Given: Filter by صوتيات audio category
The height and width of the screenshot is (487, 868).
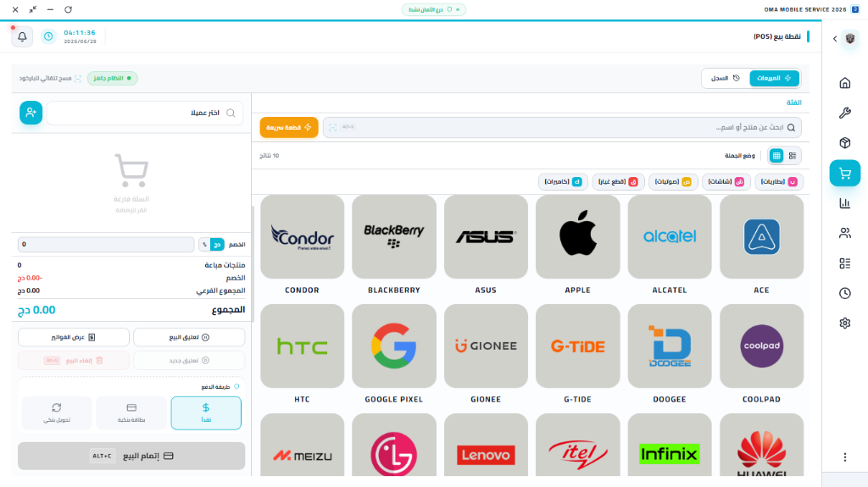Looking at the screenshot, I should pyautogui.click(x=672, y=181).
